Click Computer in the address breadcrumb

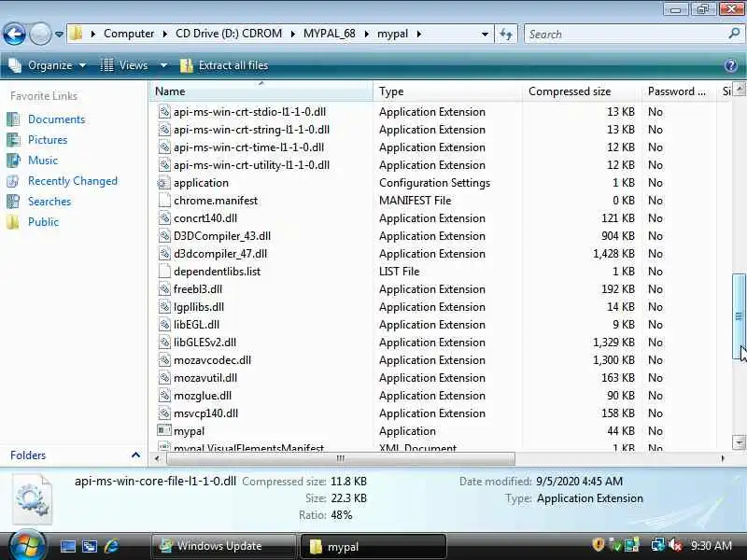click(129, 34)
